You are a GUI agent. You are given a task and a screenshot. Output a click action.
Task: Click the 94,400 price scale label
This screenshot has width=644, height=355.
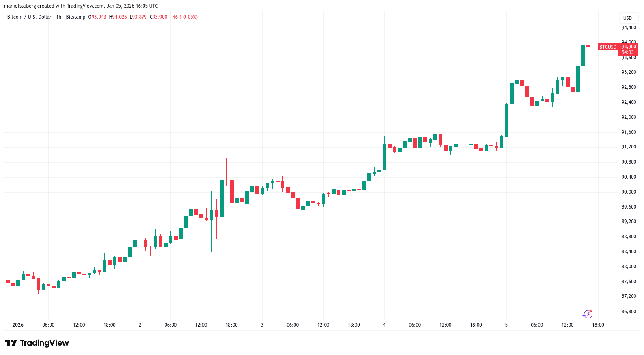point(629,28)
